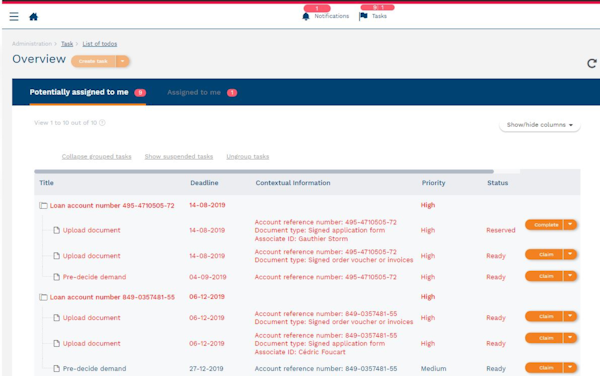Click Show suspended tasks link
This screenshot has height=376, width=600.
(179, 156)
